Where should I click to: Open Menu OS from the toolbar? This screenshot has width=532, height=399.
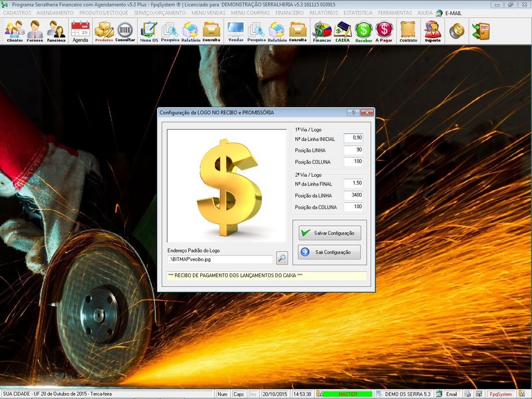point(149,31)
